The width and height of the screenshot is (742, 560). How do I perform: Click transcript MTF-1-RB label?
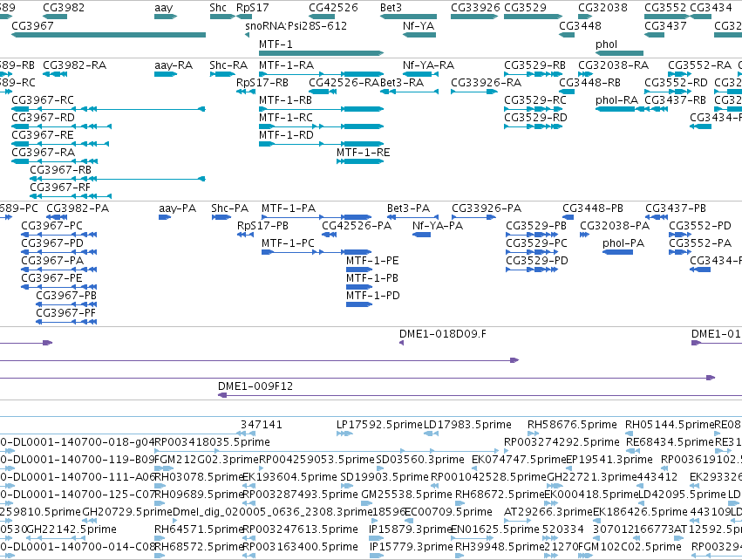tap(285, 100)
